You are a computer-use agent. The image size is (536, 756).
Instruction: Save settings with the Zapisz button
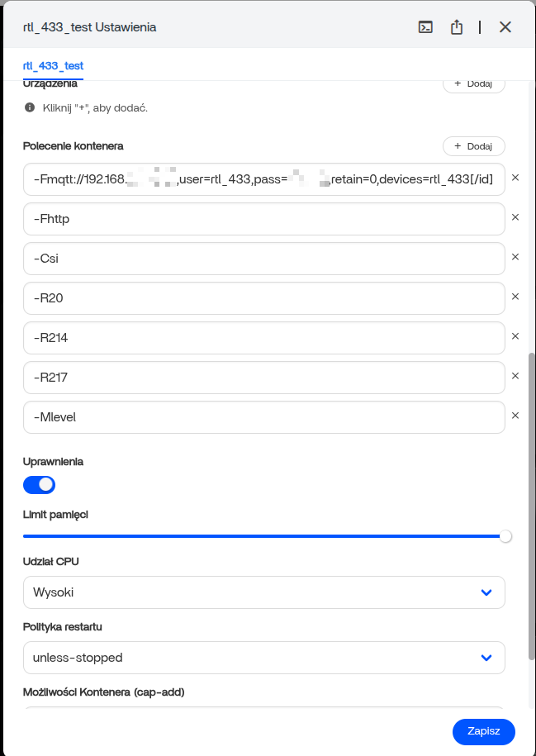coord(483,732)
